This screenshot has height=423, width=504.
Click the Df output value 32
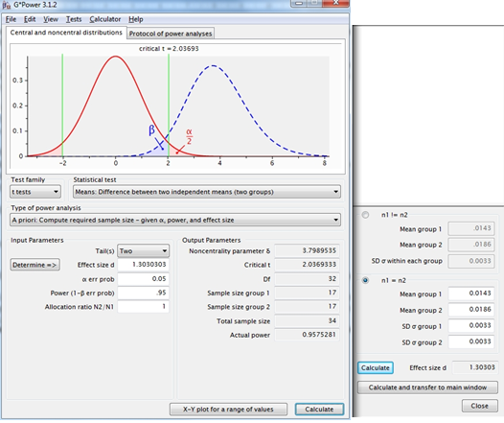(x=307, y=278)
